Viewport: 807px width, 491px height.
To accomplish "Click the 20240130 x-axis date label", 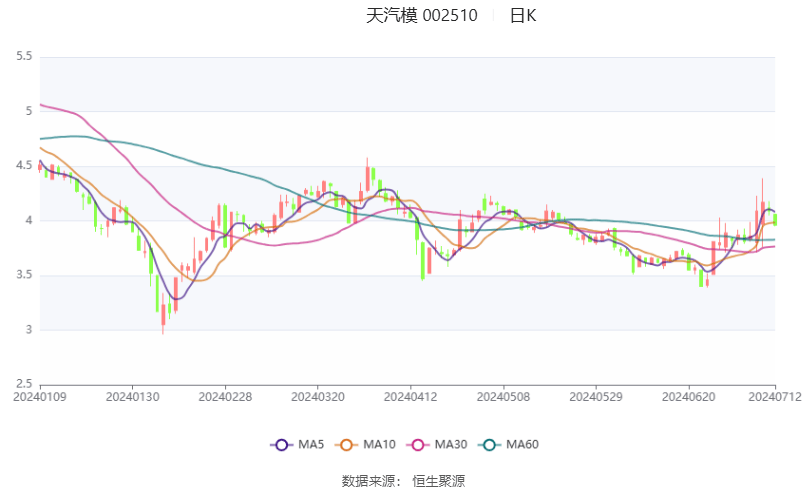I will click(x=132, y=397).
